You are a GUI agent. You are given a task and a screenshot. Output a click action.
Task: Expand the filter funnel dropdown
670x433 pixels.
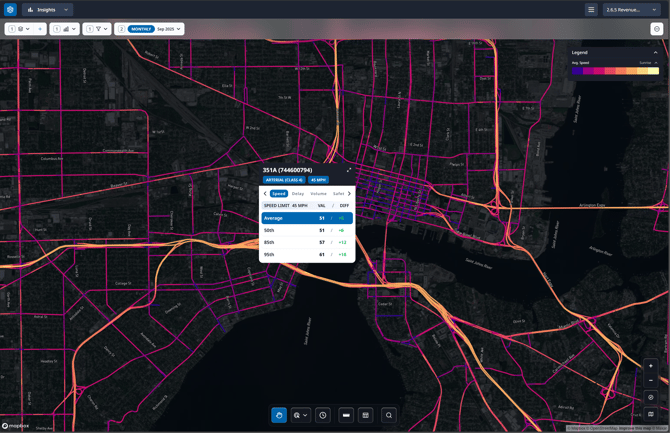[x=101, y=29]
